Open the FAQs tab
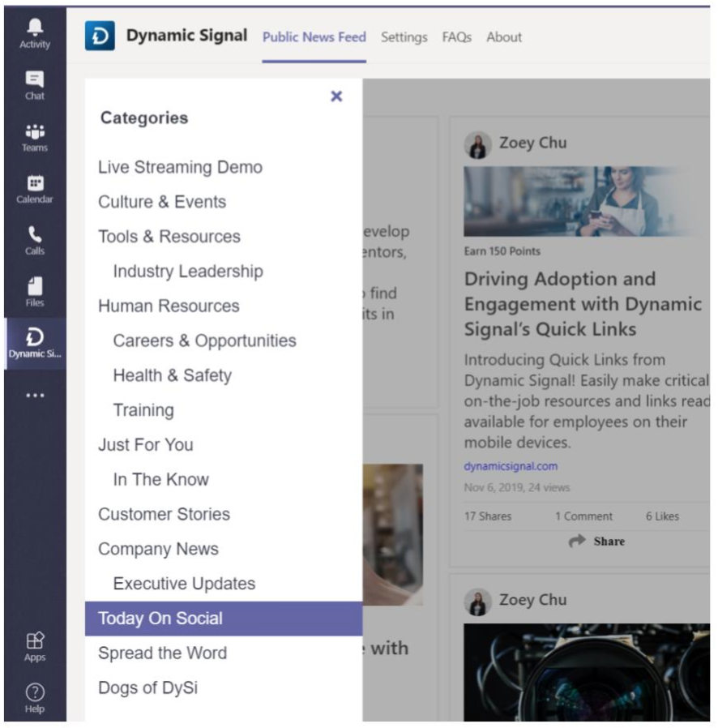The height and width of the screenshot is (728, 718). click(x=457, y=37)
